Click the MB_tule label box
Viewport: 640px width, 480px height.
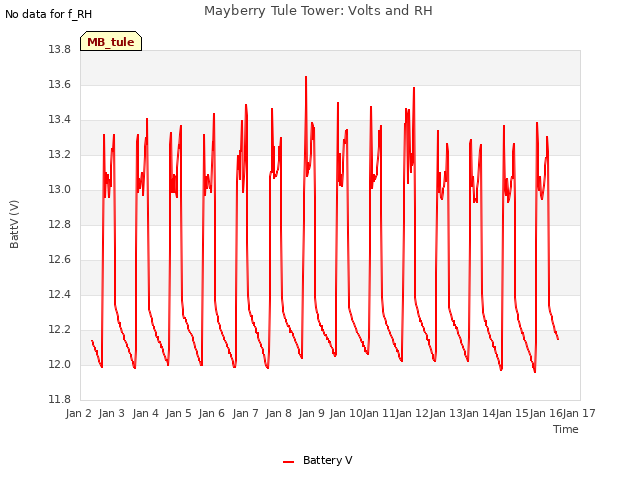point(111,41)
